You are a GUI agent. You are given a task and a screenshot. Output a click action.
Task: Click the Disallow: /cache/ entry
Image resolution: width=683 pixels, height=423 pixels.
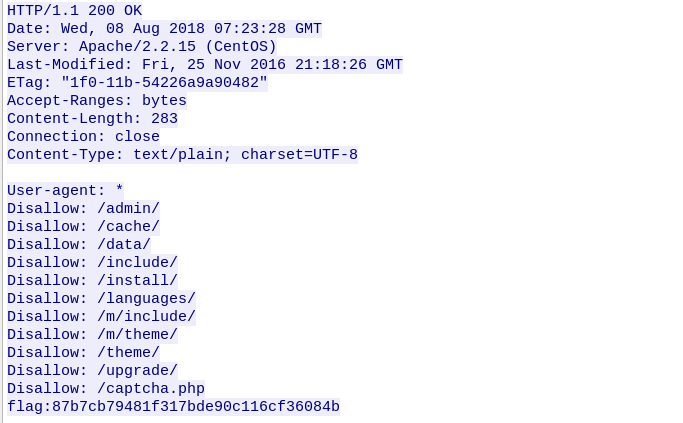tap(83, 227)
